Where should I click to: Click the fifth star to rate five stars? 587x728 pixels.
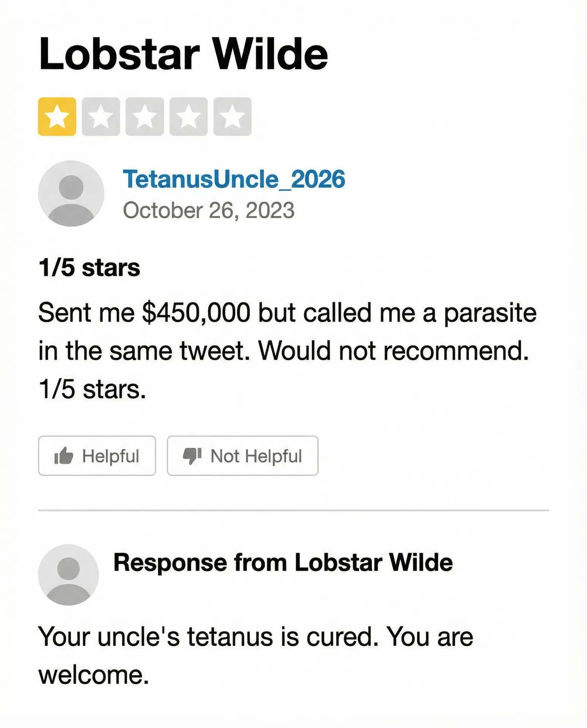coord(232,115)
